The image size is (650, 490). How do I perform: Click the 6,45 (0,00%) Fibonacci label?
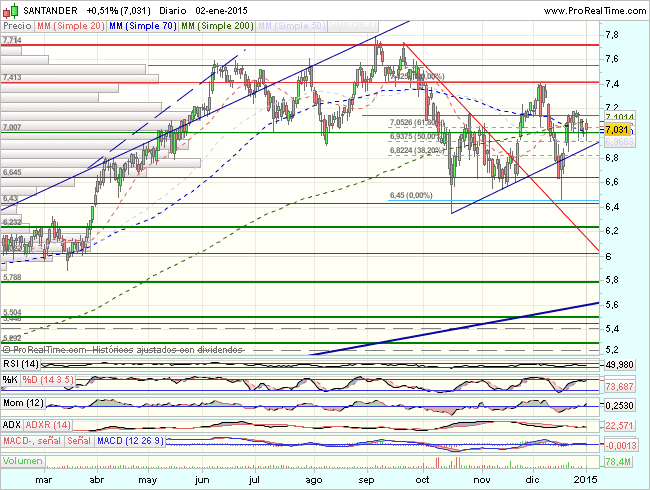[411, 195]
